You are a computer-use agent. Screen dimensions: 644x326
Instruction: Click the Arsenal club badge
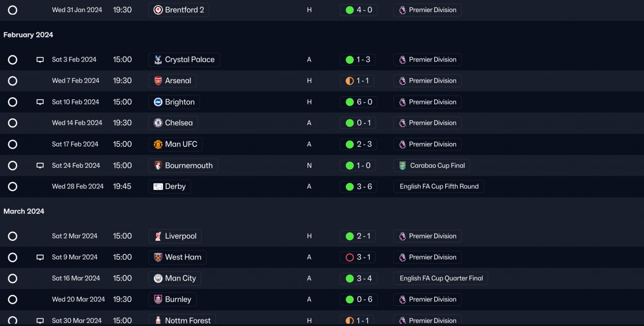pos(158,81)
